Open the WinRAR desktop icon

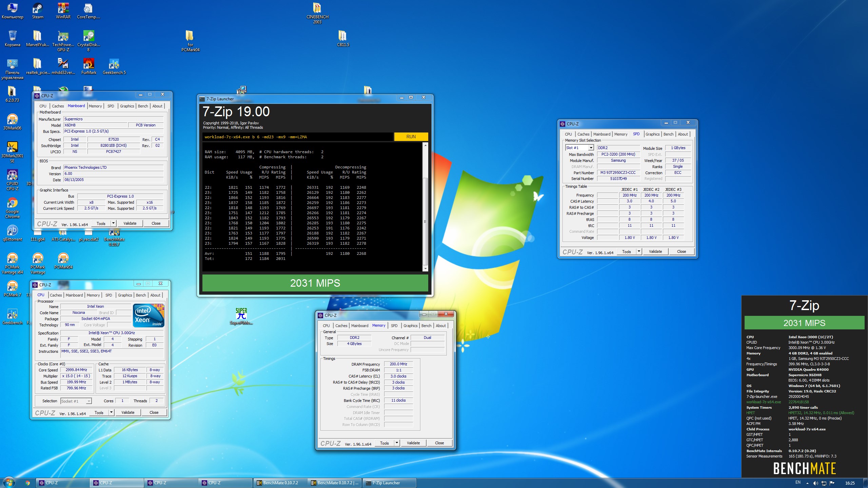coord(63,11)
